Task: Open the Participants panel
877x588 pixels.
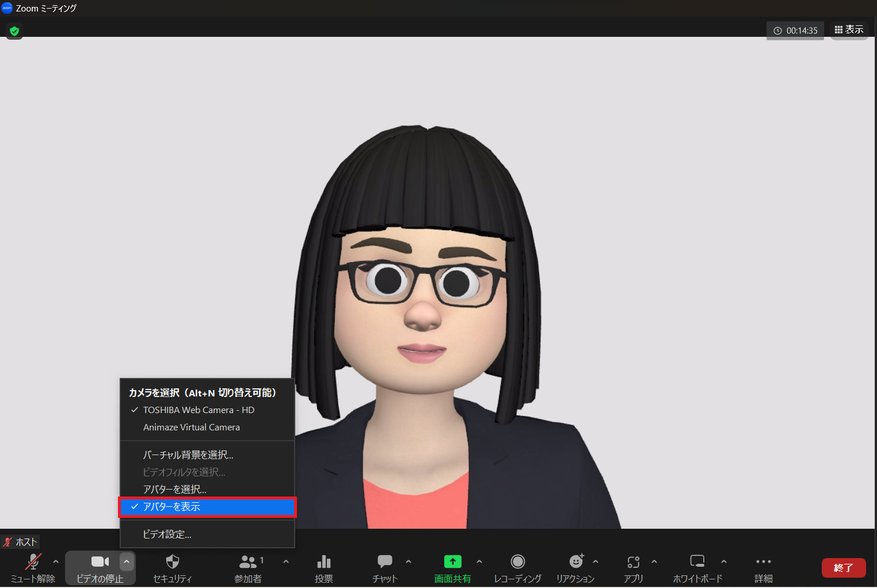Action: click(x=248, y=567)
